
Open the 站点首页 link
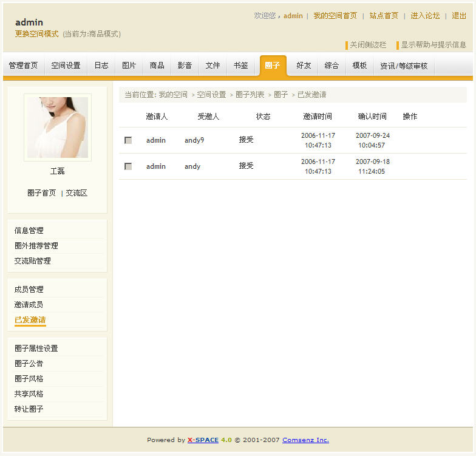pos(384,16)
